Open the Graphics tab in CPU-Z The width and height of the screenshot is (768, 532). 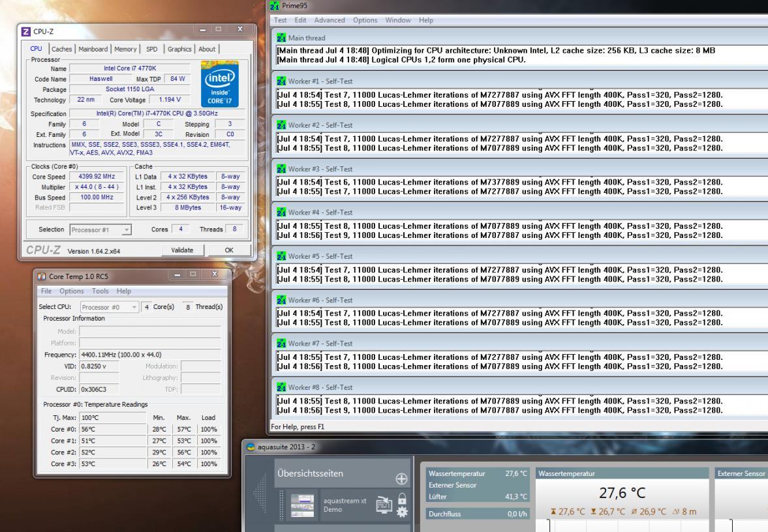click(x=179, y=49)
